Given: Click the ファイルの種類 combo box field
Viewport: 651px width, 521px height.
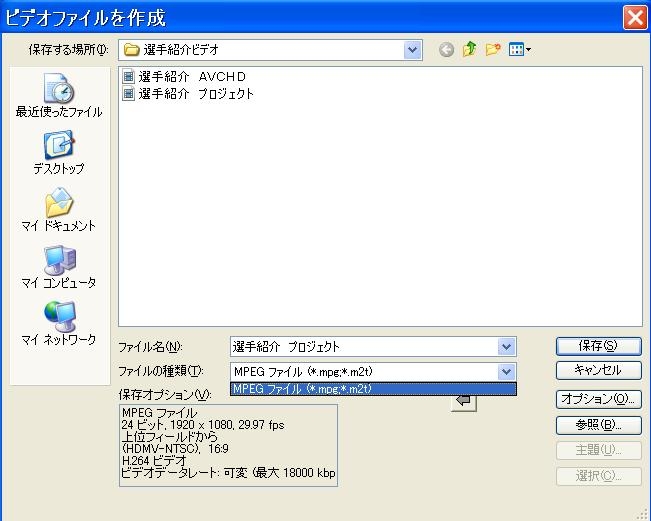Looking at the screenshot, I should pyautogui.click(x=373, y=372).
